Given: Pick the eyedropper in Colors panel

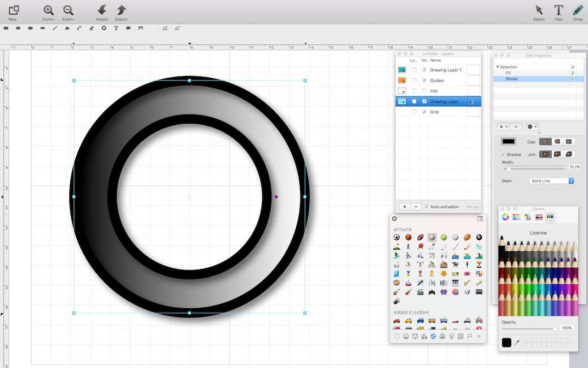Looking at the screenshot, I should pos(516,343).
